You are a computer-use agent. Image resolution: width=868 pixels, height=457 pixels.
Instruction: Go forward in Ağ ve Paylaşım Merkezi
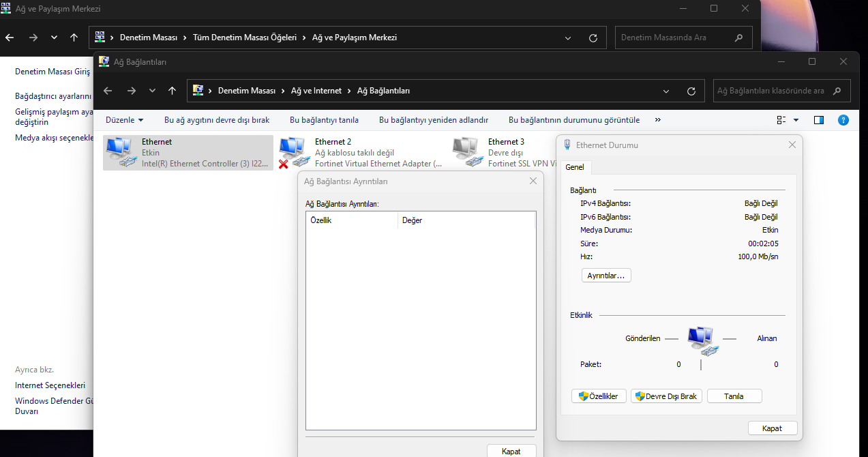(33, 38)
